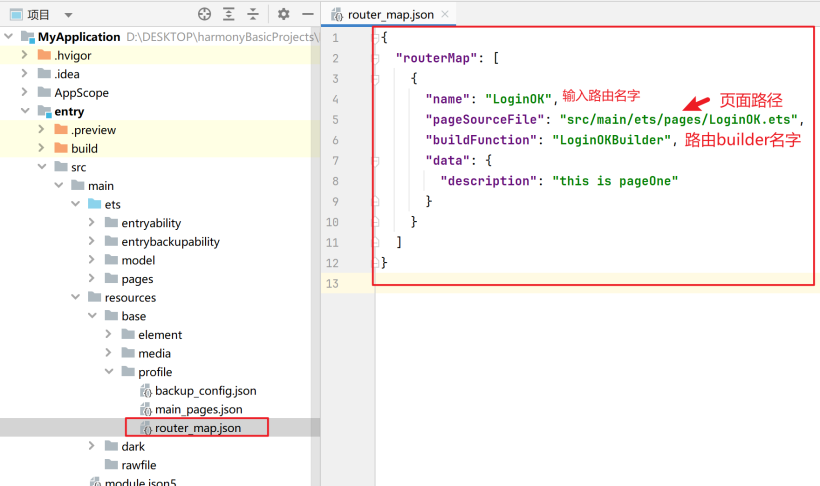Expand the media folder
The height and width of the screenshot is (486, 820).
point(108,352)
